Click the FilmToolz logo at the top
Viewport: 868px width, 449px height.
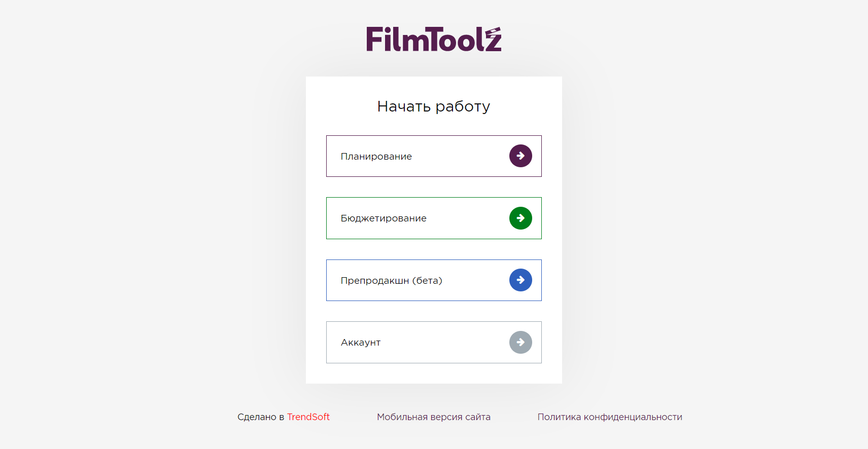(434, 39)
